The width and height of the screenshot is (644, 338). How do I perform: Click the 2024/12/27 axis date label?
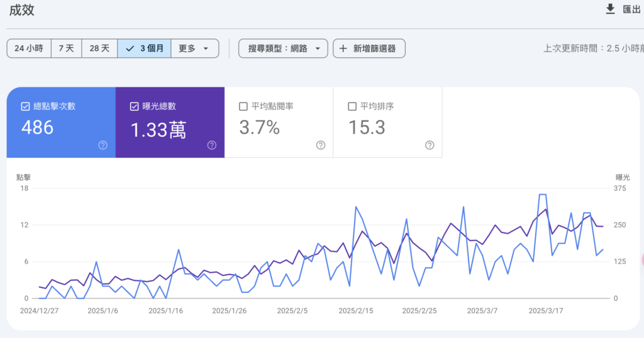[x=40, y=311]
